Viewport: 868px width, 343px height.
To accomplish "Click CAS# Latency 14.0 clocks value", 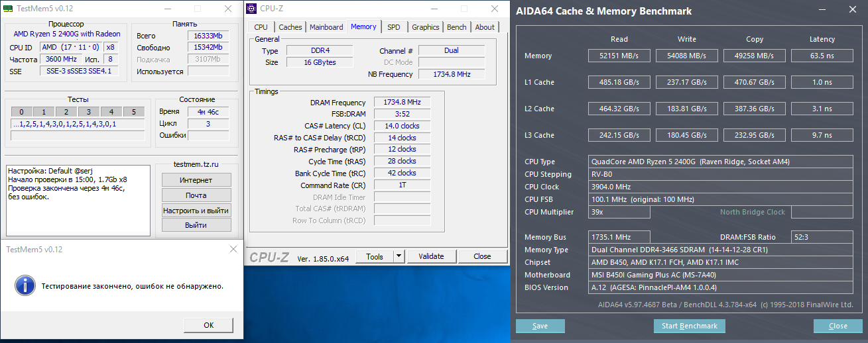I will click(403, 126).
